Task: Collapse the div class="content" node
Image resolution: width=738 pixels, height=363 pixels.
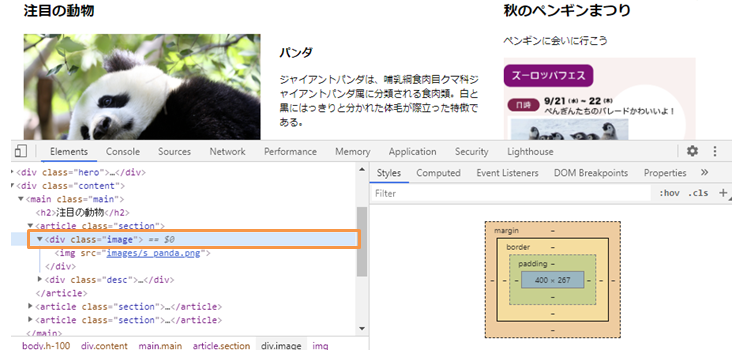Action: pyautogui.click(x=13, y=186)
